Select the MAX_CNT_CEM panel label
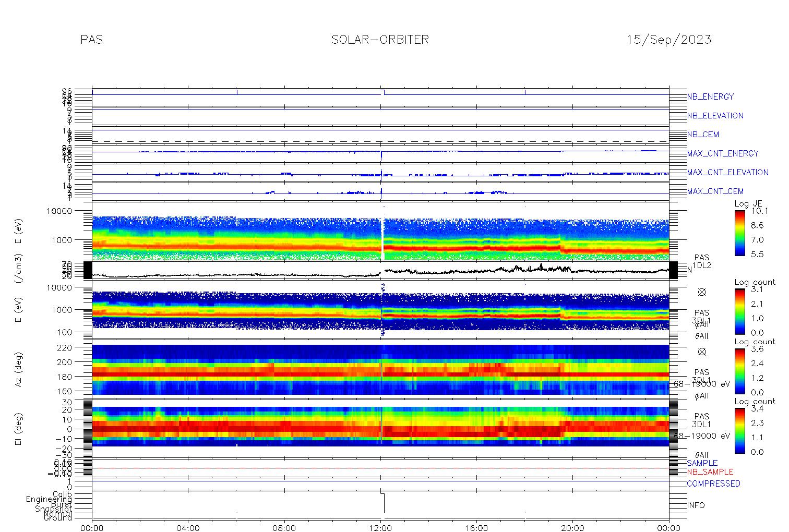This screenshot has height=532, width=789. coord(715,191)
